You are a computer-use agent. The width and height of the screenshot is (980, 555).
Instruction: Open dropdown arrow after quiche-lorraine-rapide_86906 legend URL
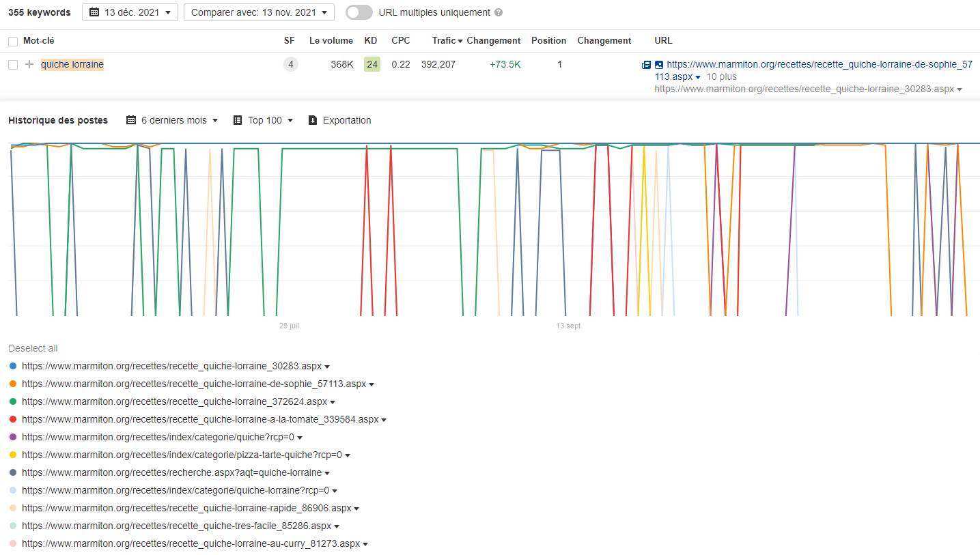click(x=356, y=509)
